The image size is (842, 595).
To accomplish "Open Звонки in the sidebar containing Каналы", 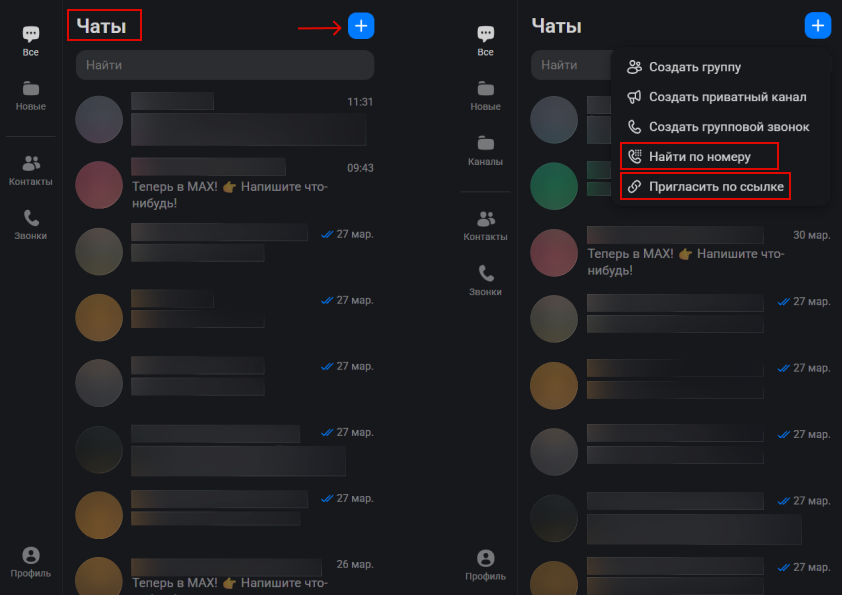I will 485,280.
